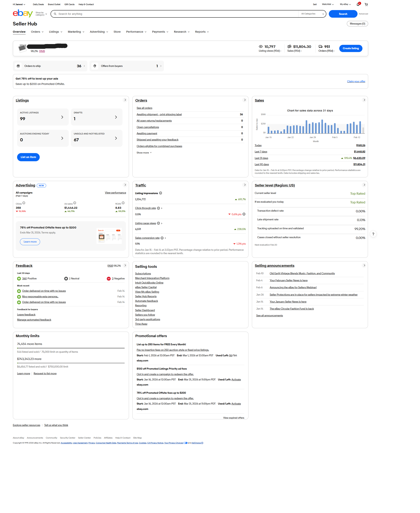Screen dimensions: 420x513
Task: Open the My eBay dropdown
Action: [x=345, y=4]
